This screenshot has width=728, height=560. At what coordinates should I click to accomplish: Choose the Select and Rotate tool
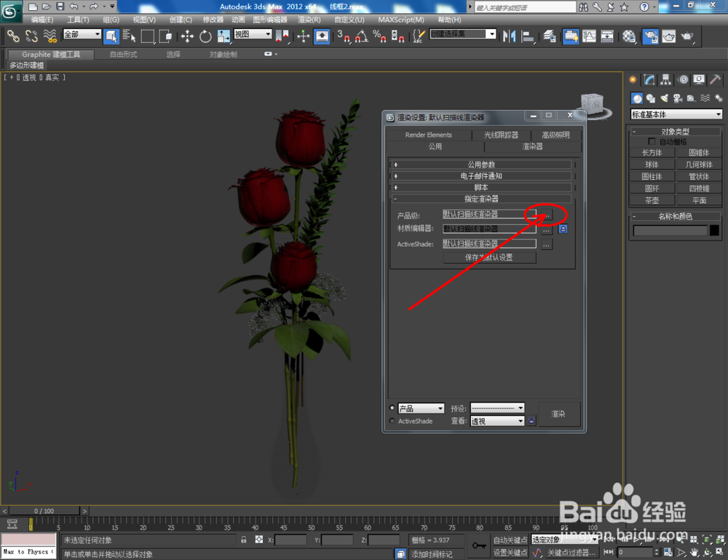tap(205, 36)
